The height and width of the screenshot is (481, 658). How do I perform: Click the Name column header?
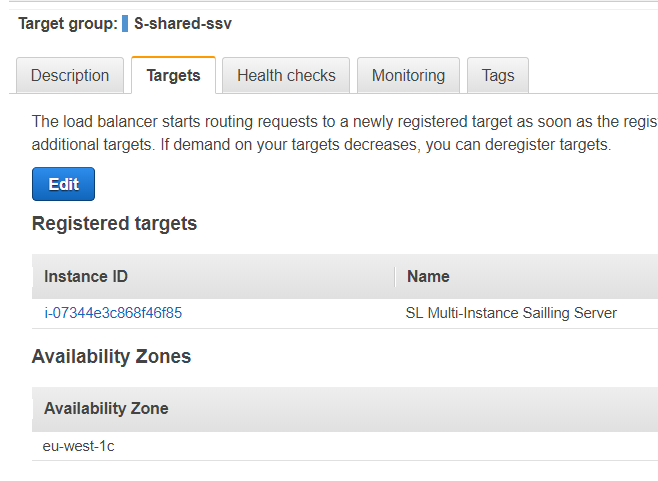point(428,276)
